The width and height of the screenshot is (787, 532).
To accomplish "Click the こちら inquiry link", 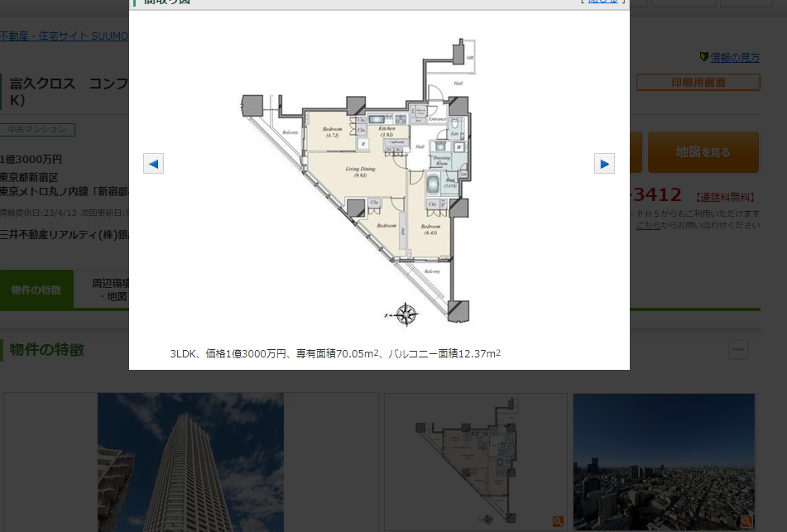I will pos(648,224).
